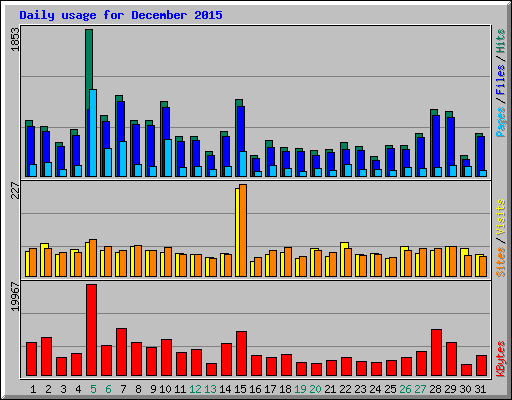The height and width of the screenshot is (400, 512).
Task: Select day 25 on the x-axis
Action: pos(390,389)
